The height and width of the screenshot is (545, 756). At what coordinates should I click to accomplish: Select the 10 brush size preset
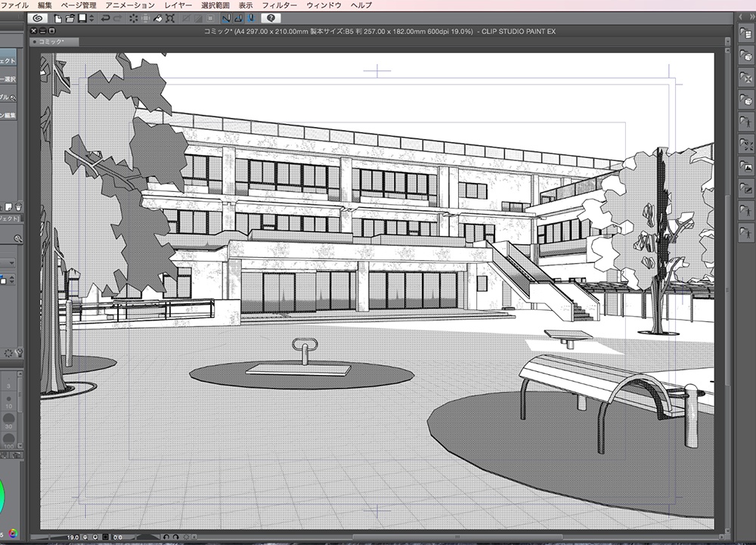[x=8, y=401]
